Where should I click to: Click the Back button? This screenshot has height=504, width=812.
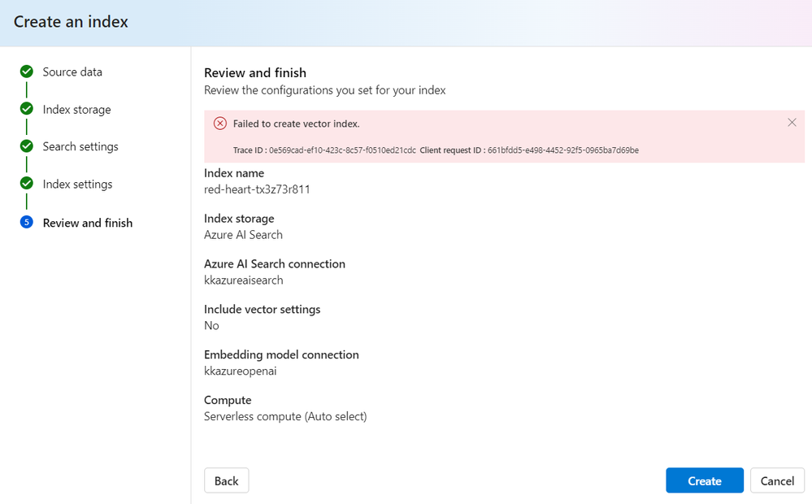click(226, 480)
